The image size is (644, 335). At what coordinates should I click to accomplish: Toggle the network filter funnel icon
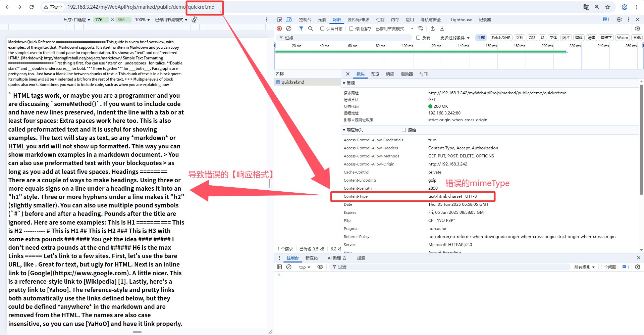click(301, 29)
